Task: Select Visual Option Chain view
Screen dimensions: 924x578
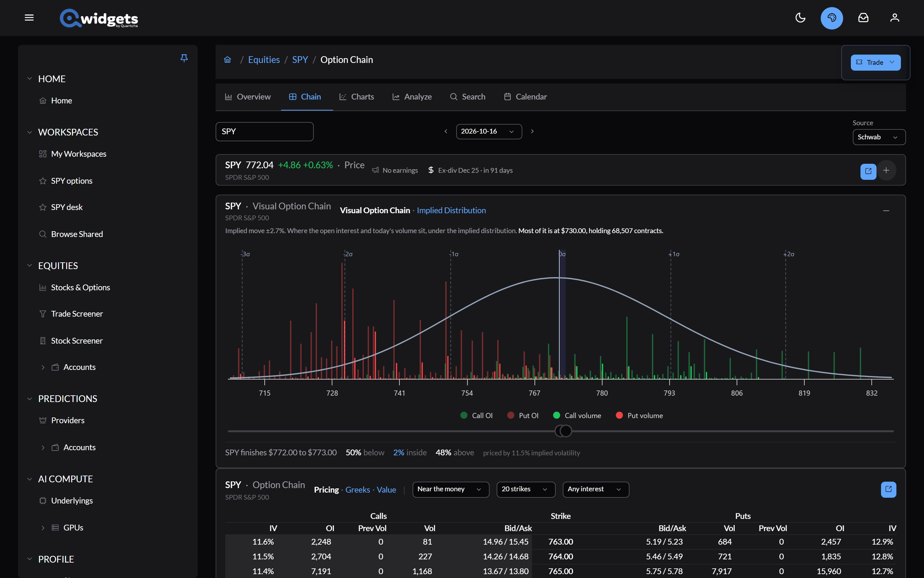Action: pyautogui.click(x=374, y=210)
